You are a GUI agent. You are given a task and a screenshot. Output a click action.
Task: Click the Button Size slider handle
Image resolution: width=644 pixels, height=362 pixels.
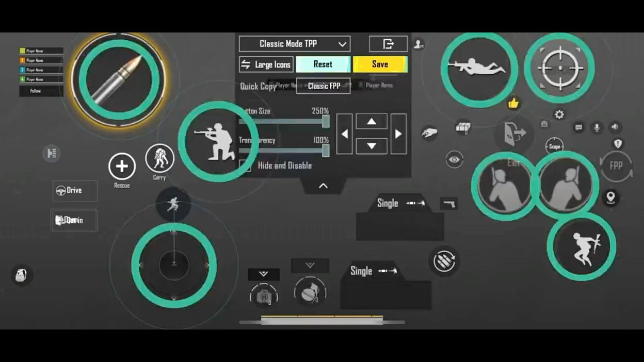326,122
